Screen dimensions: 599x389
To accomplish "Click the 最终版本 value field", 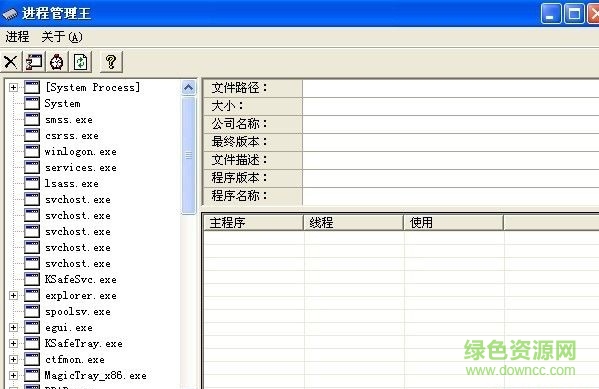I will point(451,142).
